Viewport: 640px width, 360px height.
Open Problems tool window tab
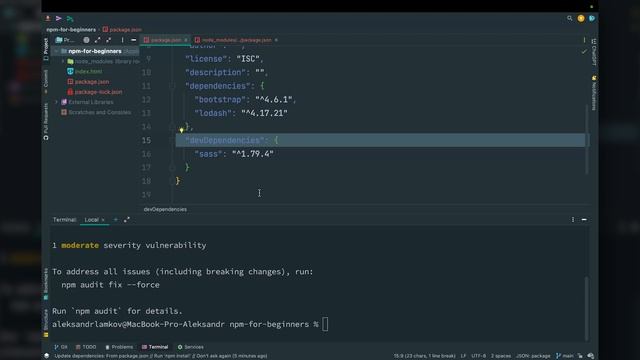[119, 347]
